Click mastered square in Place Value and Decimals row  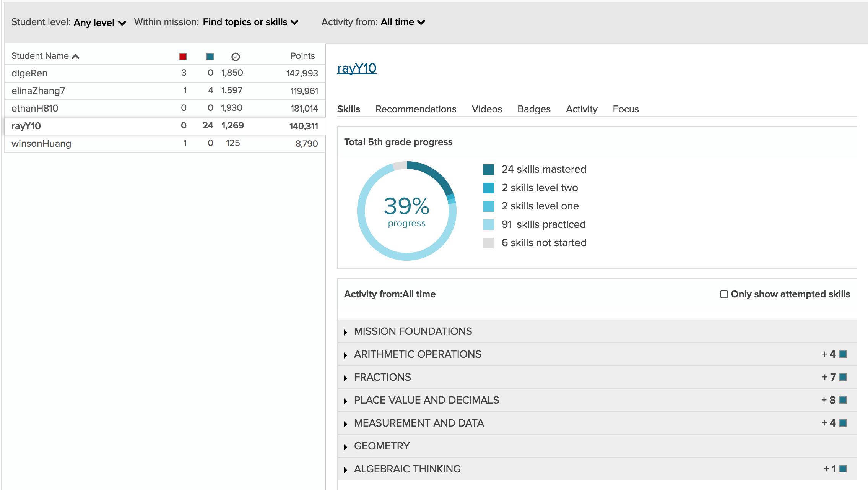843,400
